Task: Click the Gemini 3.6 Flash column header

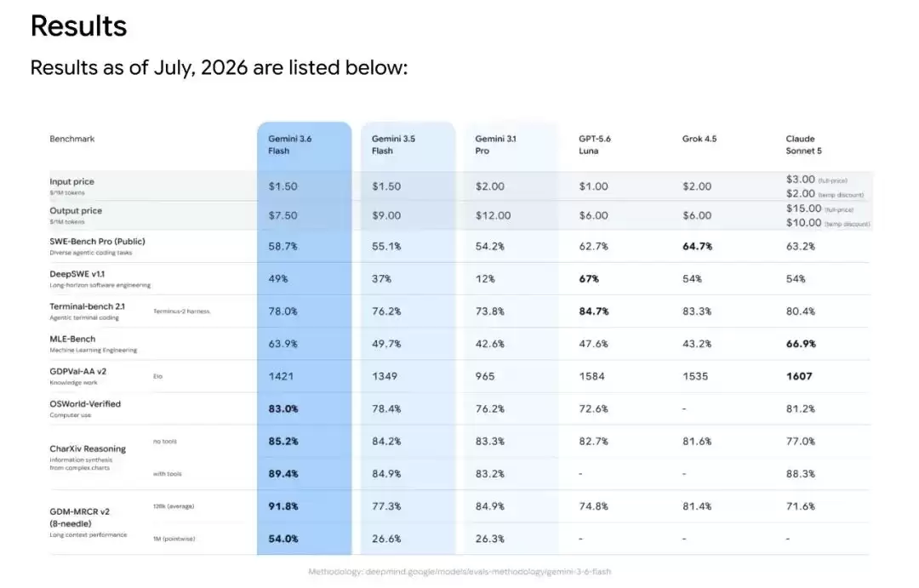Action: (289, 145)
